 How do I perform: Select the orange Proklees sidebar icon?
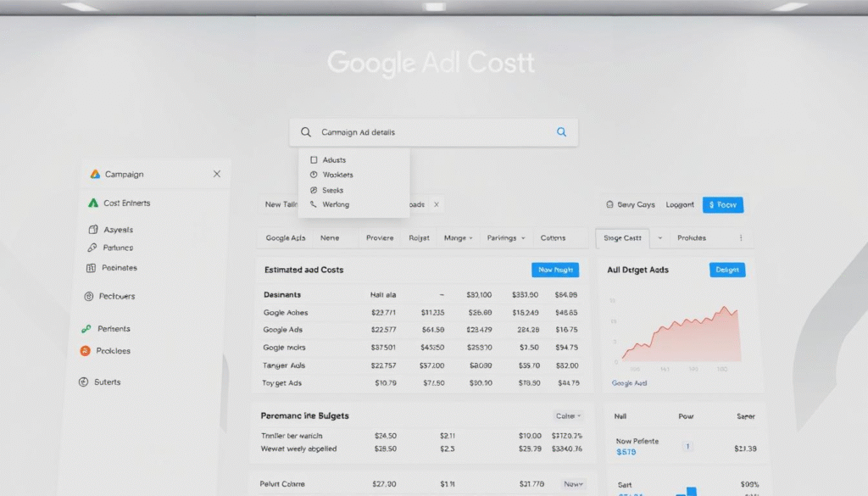point(85,350)
